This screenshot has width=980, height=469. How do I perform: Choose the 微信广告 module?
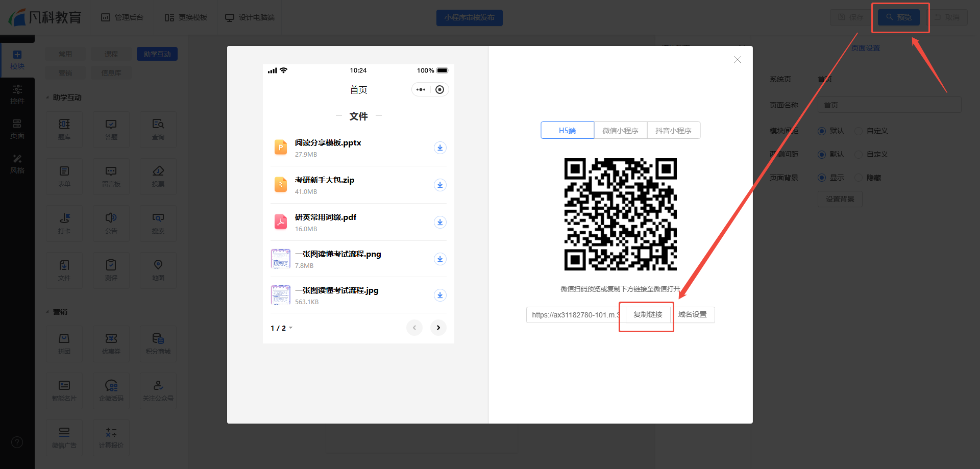[x=64, y=438]
